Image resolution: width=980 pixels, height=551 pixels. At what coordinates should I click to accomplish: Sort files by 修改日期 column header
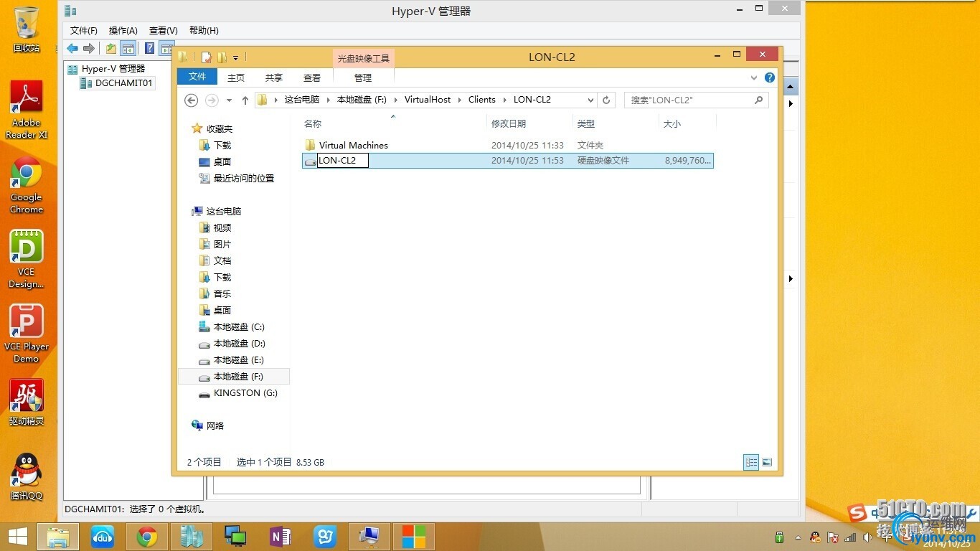509,124
